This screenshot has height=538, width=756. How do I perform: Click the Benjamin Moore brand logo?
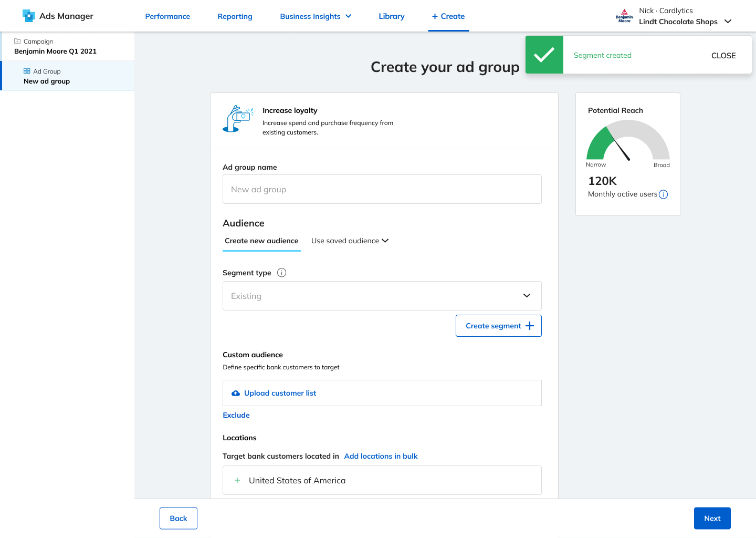click(x=624, y=16)
